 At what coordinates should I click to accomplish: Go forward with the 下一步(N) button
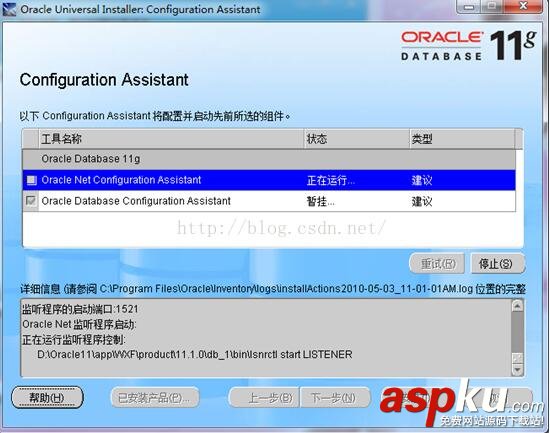(335, 398)
